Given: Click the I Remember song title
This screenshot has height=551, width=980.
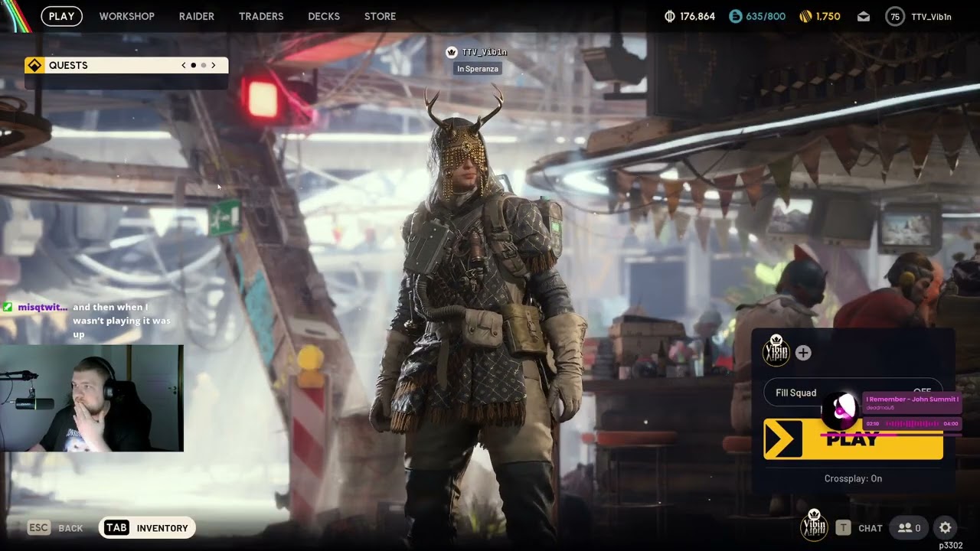Looking at the screenshot, I should pyautogui.click(x=912, y=399).
